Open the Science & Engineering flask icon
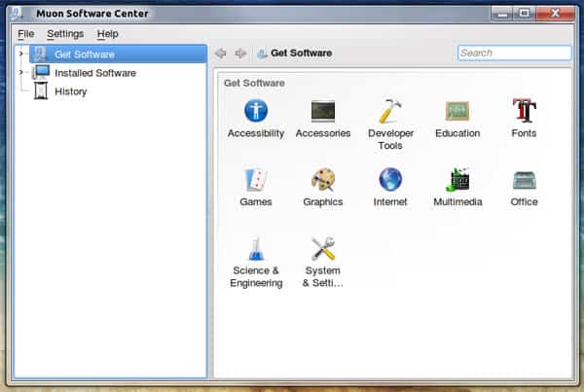This screenshot has width=584, height=392. tap(256, 249)
